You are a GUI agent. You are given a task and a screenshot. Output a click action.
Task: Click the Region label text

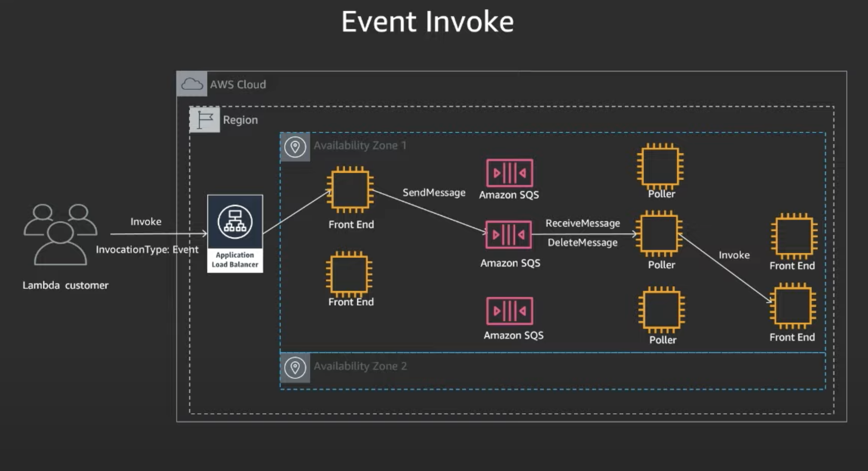point(240,120)
